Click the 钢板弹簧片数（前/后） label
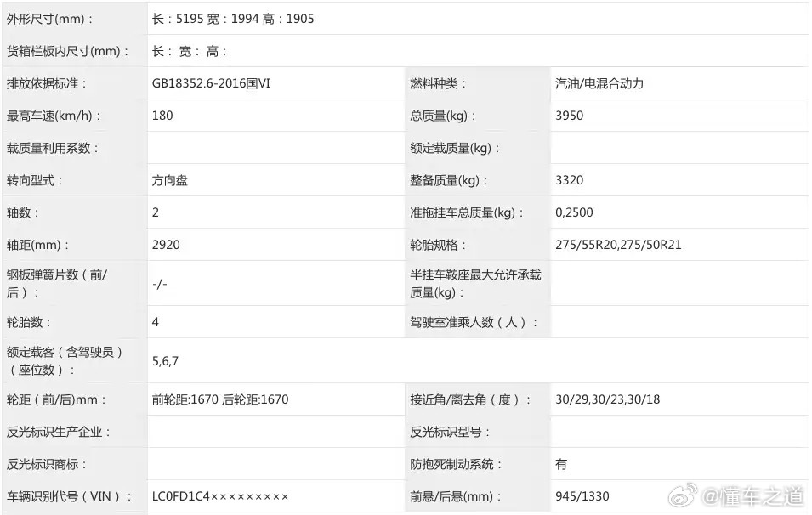This screenshot has height=515, width=812. [x=57, y=284]
